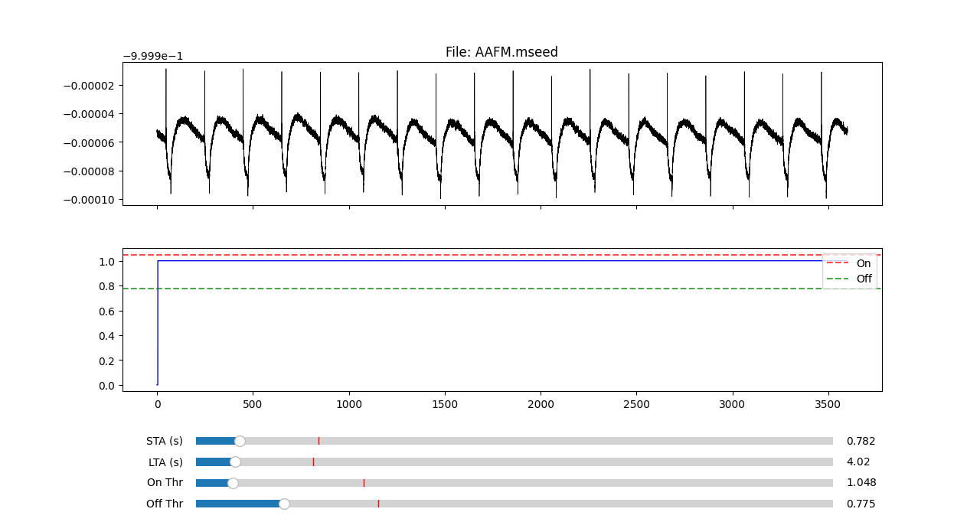The image size is (980, 522).
Task: Click the LTA value reading 4.02
Action: [857, 462]
